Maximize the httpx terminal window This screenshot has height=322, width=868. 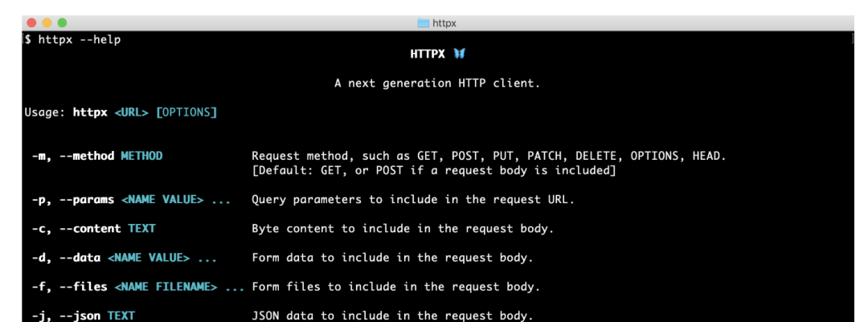(62, 22)
